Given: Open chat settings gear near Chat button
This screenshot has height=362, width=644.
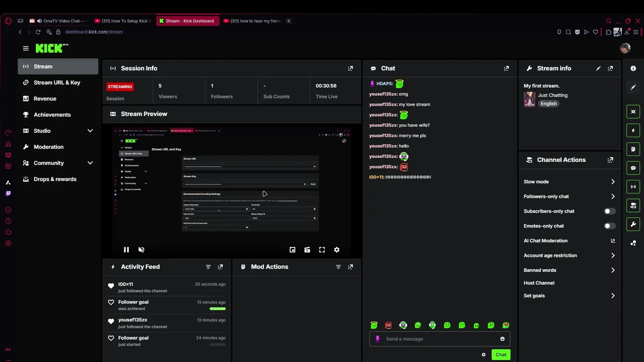Looking at the screenshot, I should click(x=484, y=355).
